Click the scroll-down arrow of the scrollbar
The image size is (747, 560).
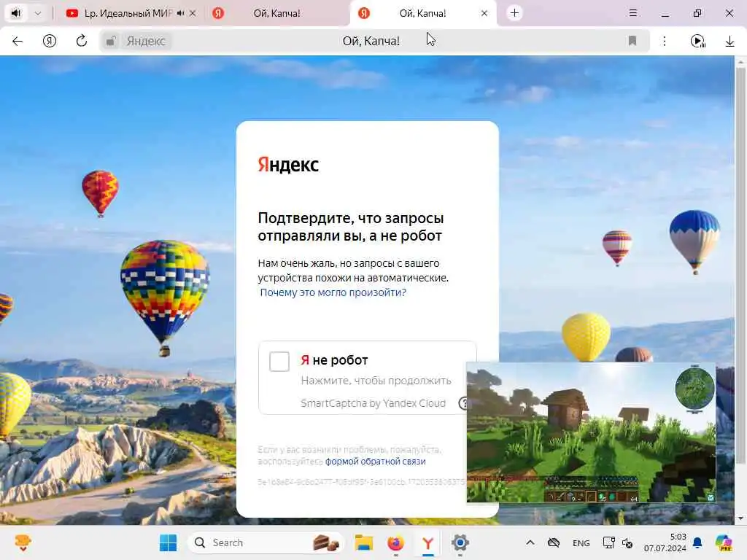click(x=740, y=518)
